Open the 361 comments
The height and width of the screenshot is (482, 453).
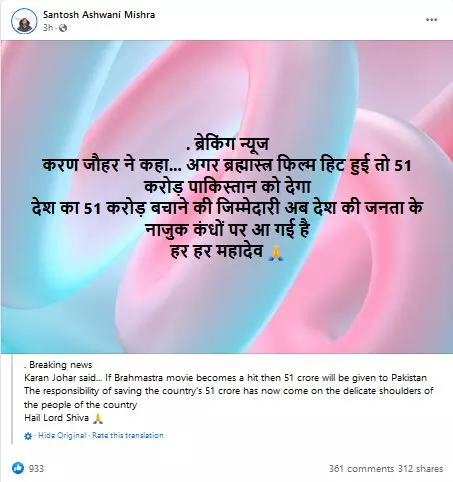click(x=361, y=468)
